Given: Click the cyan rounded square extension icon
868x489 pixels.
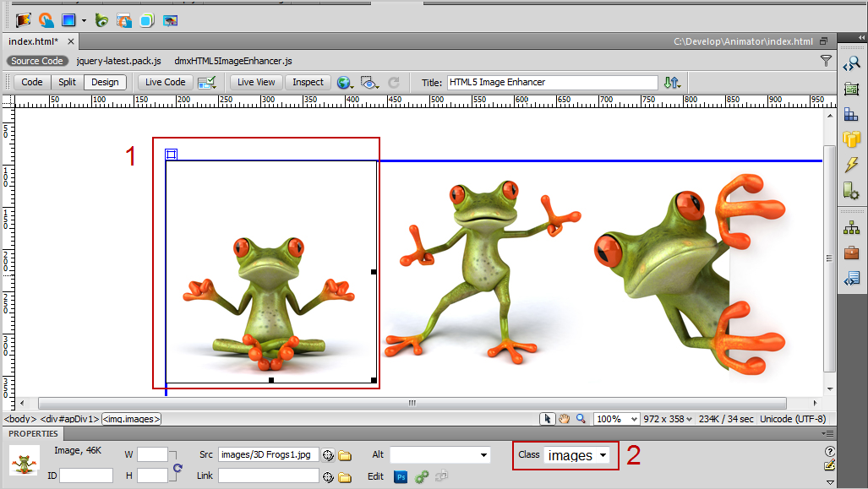Looking at the screenshot, I should (147, 20).
